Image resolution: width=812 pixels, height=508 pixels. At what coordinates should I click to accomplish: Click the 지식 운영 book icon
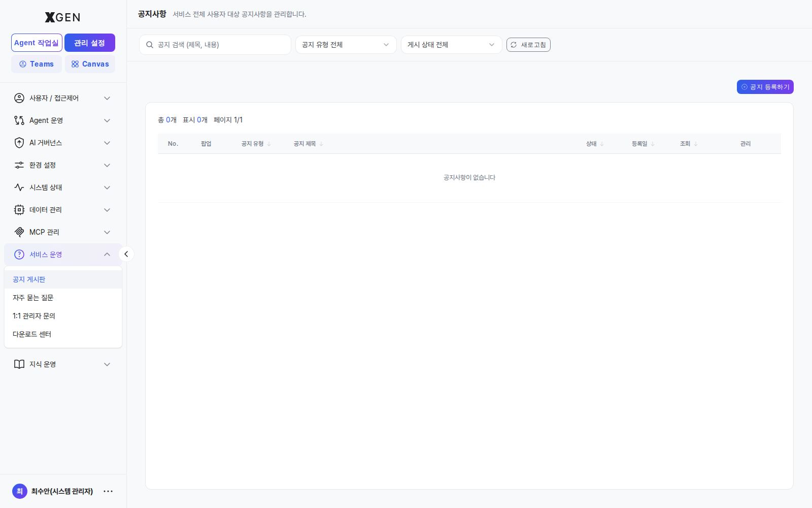tap(19, 364)
